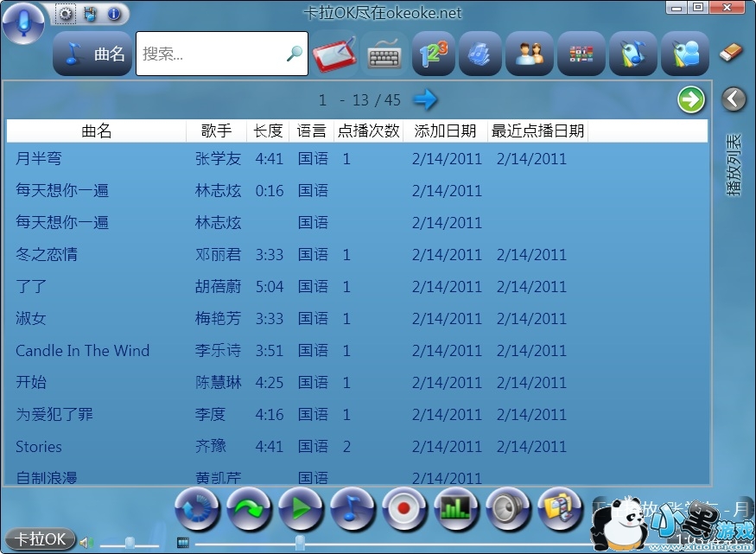
Task: Browse songs by number 123 icon
Action: pyautogui.click(x=434, y=54)
